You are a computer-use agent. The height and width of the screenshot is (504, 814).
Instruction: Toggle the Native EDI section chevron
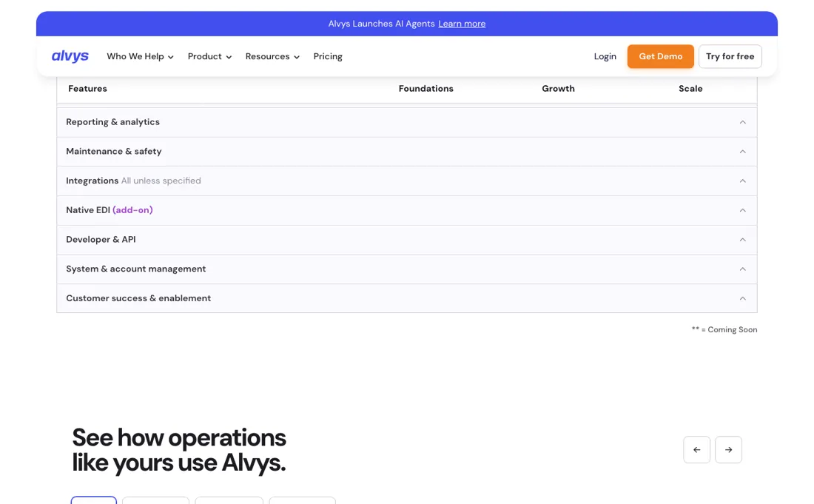742,210
